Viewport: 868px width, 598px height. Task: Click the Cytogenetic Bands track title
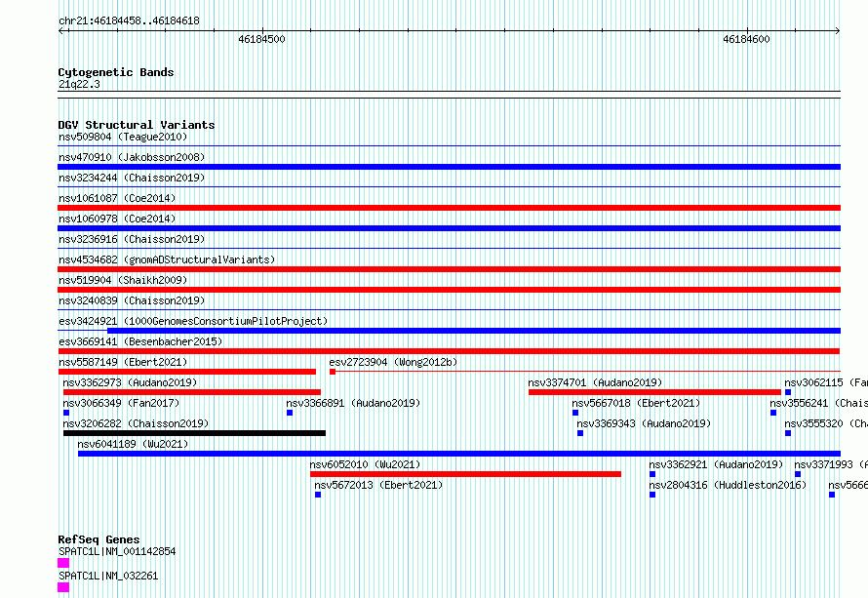point(116,72)
